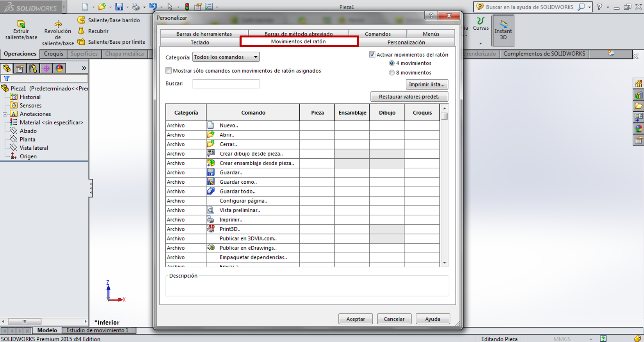Open Design Library icon in task pane
Image resolution: width=644 pixels, height=342 pixels.
(x=639, y=95)
